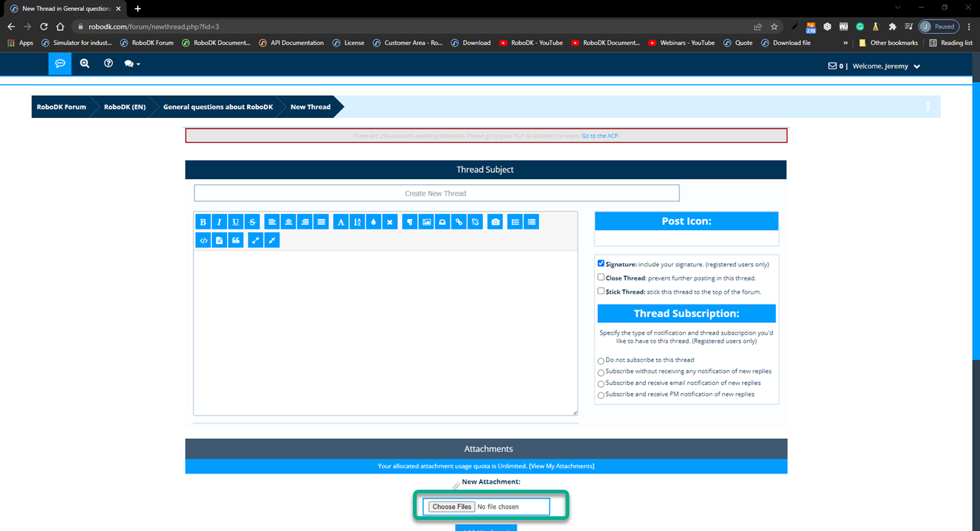Click the Paused profile button
This screenshot has height=531, width=980.
click(x=939, y=27)
